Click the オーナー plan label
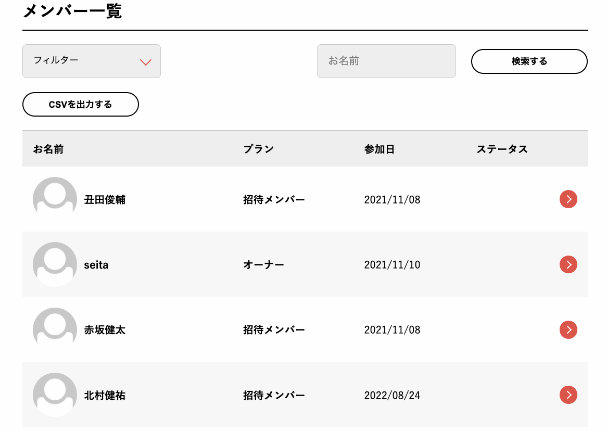The width and height of the screenshot is (607, 431). (264, 265)
